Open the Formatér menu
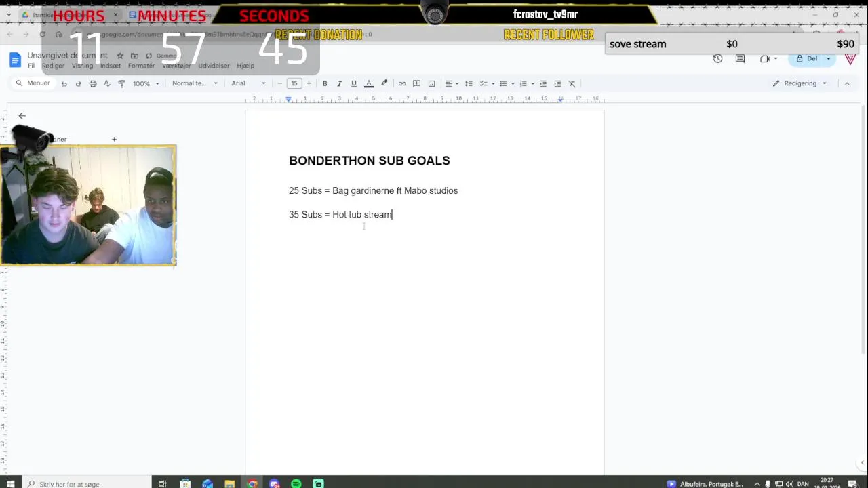This screenshot has width=868, height=488. [141, 66]
